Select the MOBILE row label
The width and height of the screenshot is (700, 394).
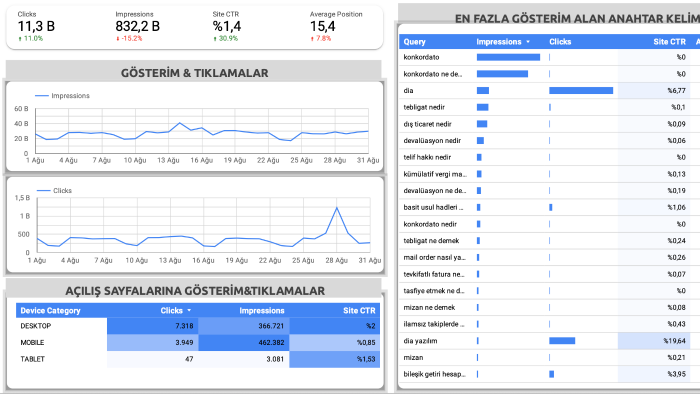32,343
